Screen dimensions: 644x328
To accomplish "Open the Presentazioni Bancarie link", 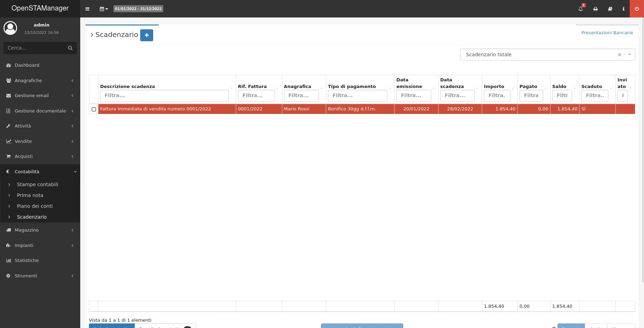I will click(x=607, y=32).
